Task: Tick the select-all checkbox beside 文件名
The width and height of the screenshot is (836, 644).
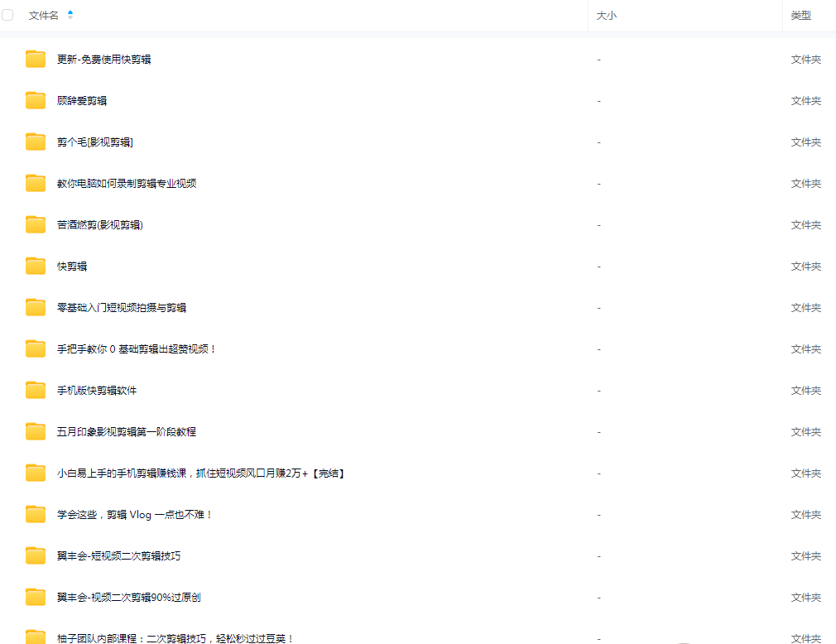Action: pos(7,15)
